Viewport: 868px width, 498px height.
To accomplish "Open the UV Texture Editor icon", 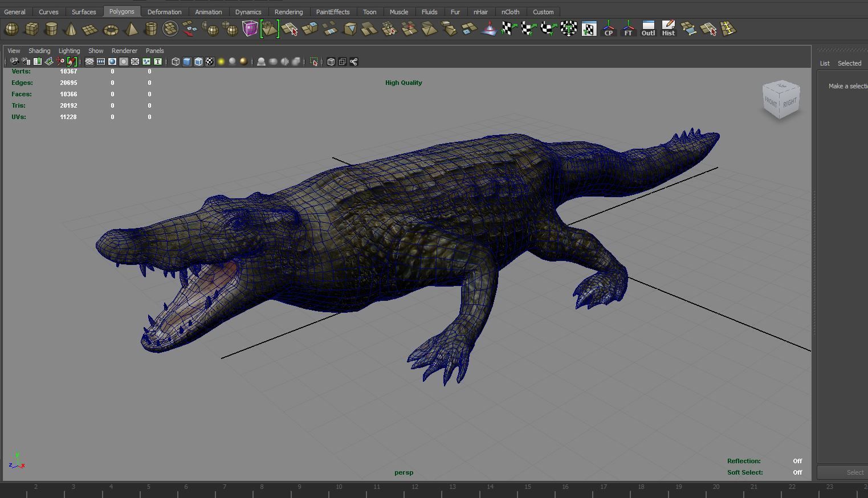I will (x=589, y=28).
